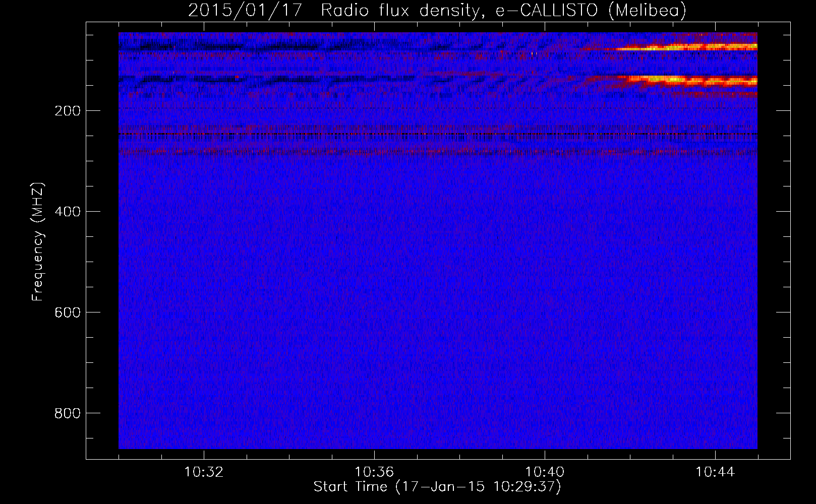Select the 10:36 time tick label

click(x=374, y=472)
